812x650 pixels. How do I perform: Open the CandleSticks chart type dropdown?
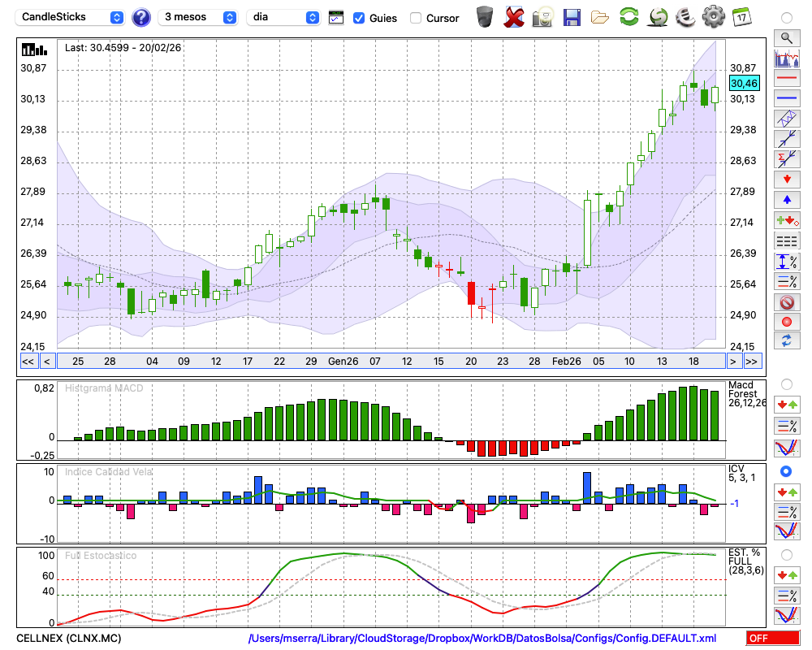[x=71, y=17]
